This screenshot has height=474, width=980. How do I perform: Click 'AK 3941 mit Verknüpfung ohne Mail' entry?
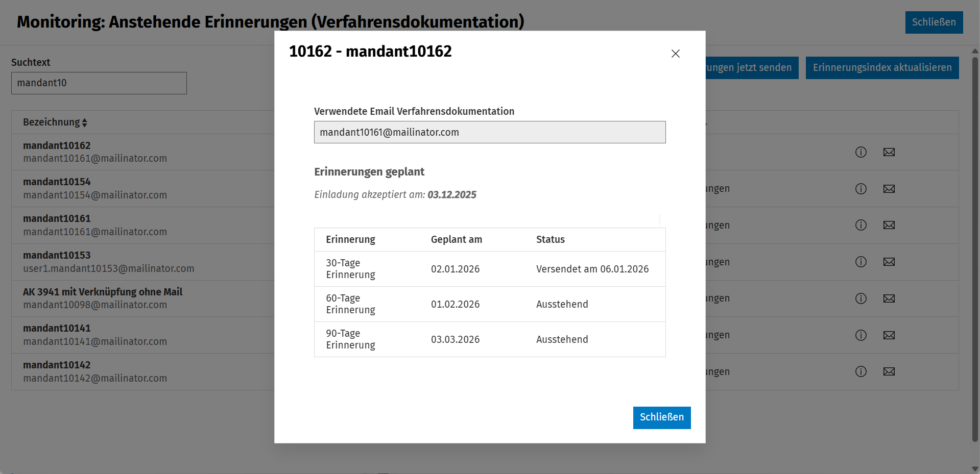103,292
